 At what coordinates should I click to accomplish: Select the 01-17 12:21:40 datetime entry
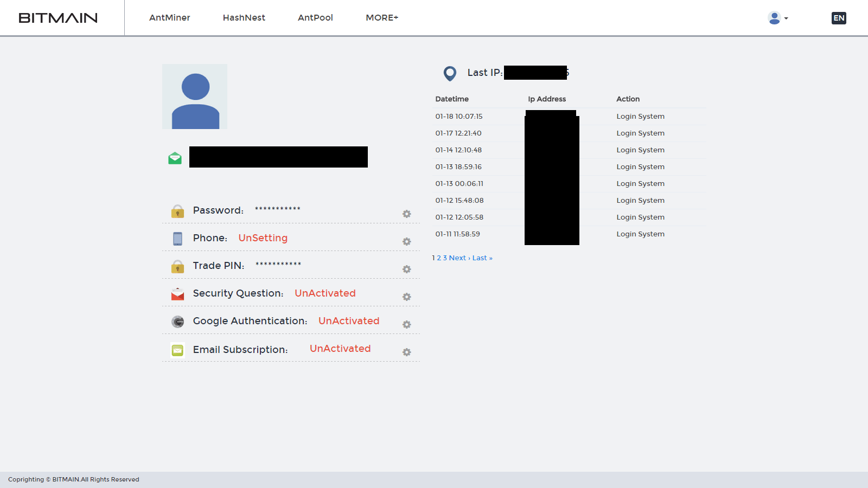(x=458, y=133)
